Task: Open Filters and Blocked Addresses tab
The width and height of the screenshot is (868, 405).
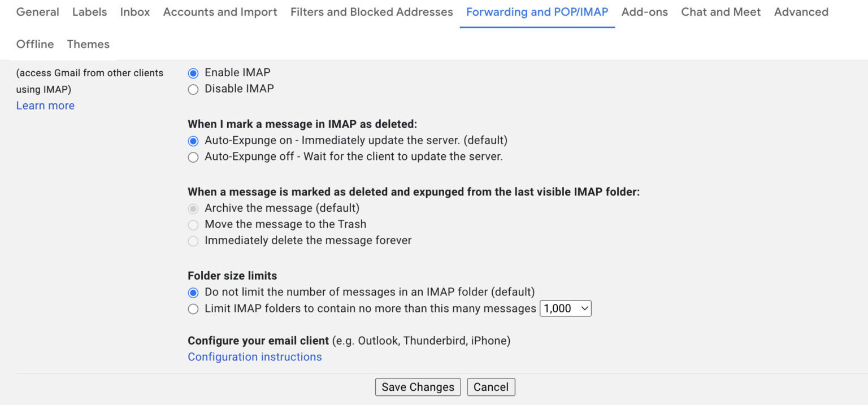Action: pos(372,12)
